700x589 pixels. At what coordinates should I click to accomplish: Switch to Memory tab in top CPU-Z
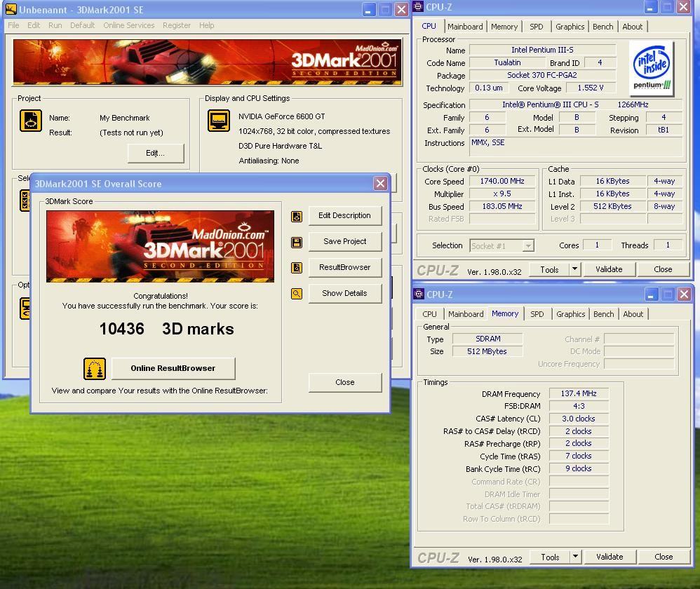click(x=504, y=27)
